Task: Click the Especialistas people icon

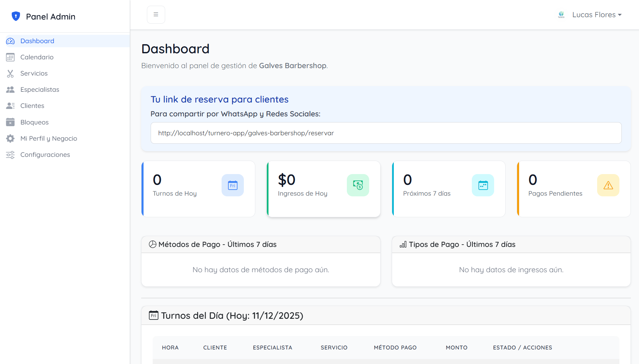Action: click(x=10, y=90)
